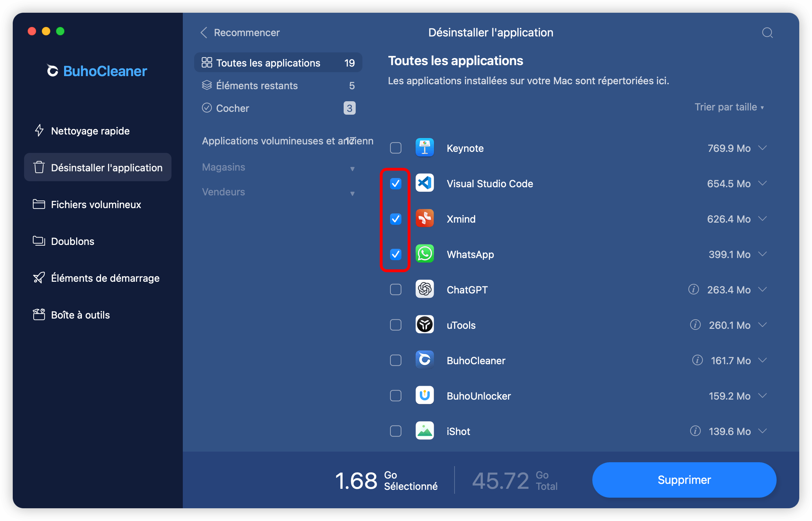Click the Supprimer button
Screen dimensions: 812x521
(x=684, y=480)
